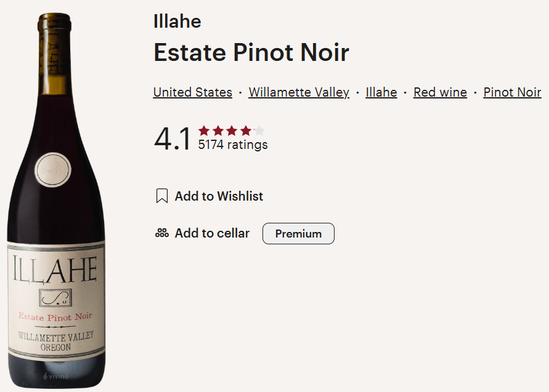Choose the Add to cellar text
Screen dimensions: 549x392
pyautogui.click(x=212, y=233)
